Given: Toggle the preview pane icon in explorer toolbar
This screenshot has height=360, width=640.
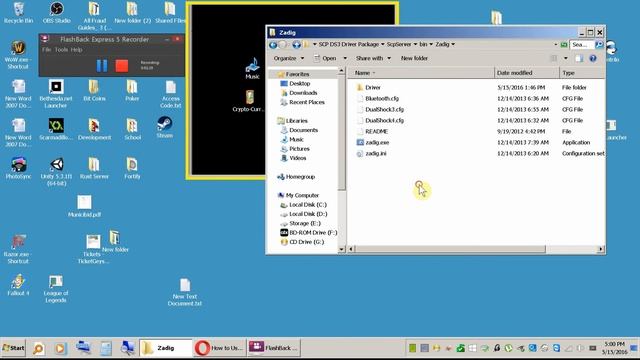Looking at the screenshot, I should [579, 58].
